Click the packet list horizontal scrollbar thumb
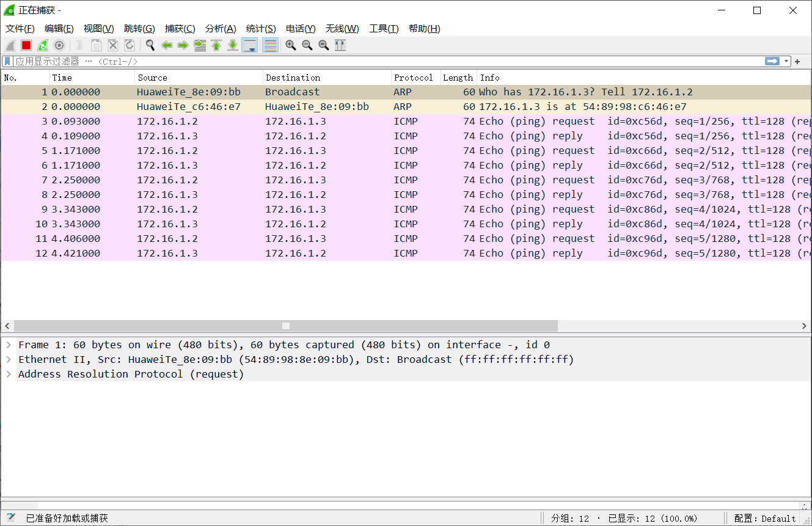Screen dimensions: 812x526 [286, 326]
